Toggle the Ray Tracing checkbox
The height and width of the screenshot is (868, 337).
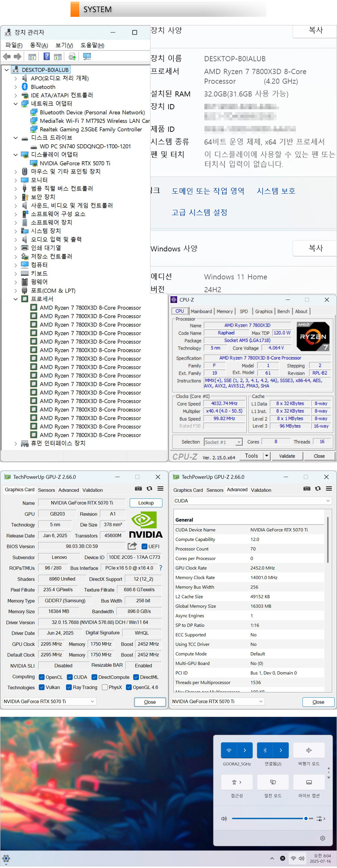(69, 687)
